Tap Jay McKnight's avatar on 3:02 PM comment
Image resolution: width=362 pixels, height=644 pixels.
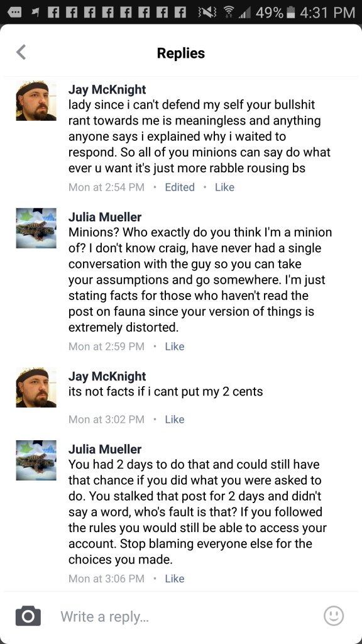[x=36, y=387]
